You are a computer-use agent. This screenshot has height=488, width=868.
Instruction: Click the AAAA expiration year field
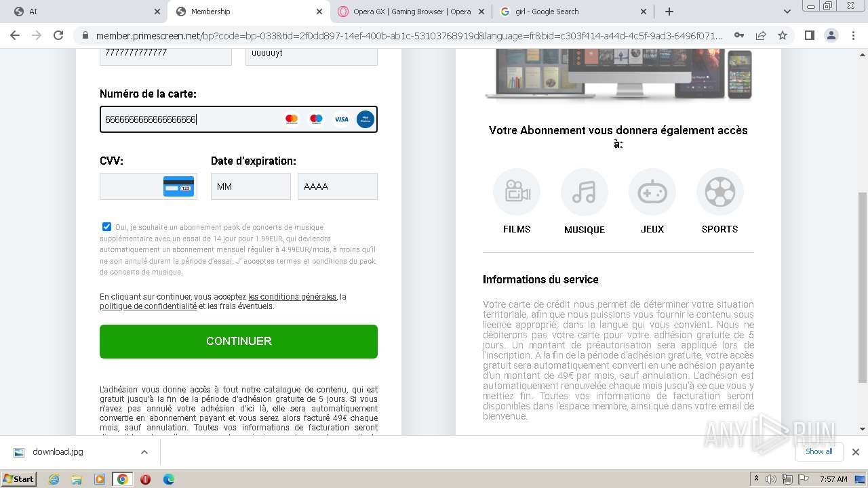click(x=338, y=186)
